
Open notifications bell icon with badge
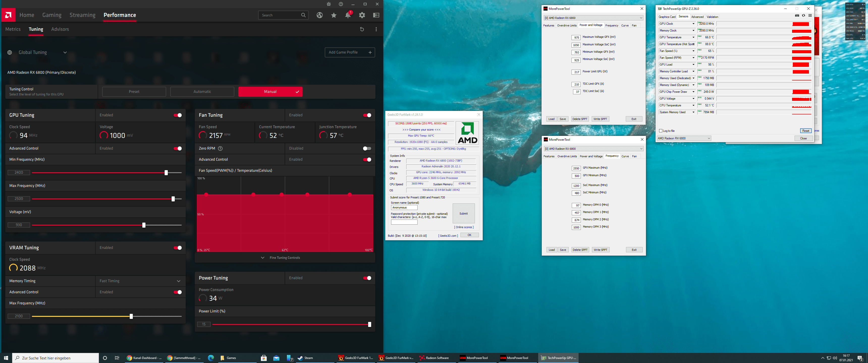pos(348,15)
